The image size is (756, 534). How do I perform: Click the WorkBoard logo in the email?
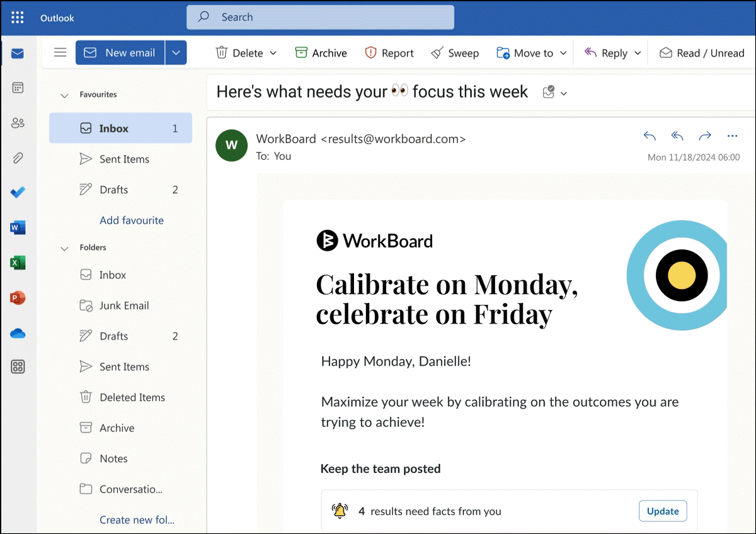[x=374, y=241]
